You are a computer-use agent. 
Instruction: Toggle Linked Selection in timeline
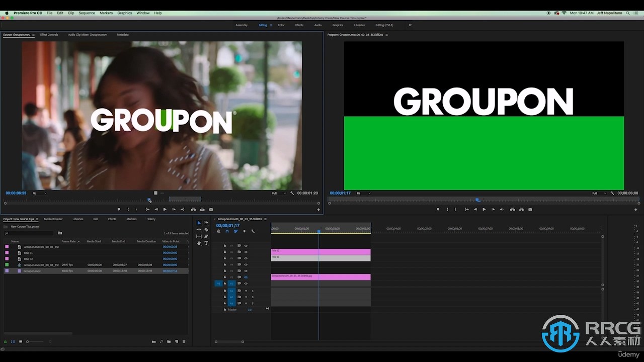click(235, 231)
